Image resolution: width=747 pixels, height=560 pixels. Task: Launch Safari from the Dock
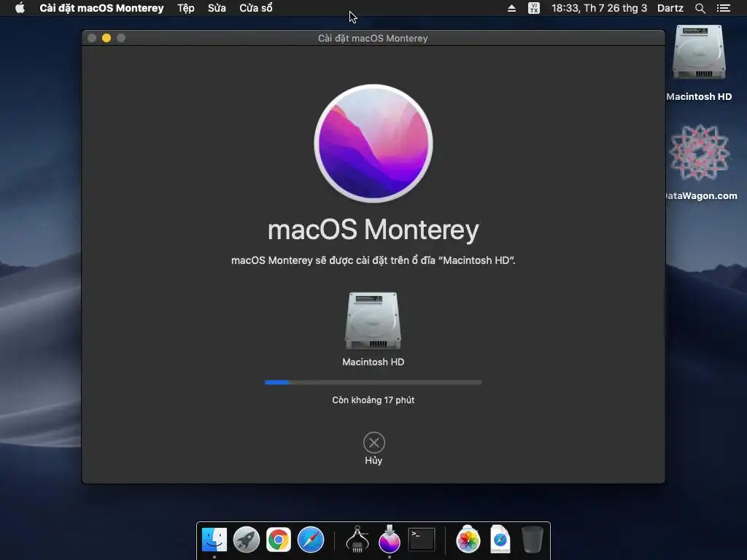(311, 540)
